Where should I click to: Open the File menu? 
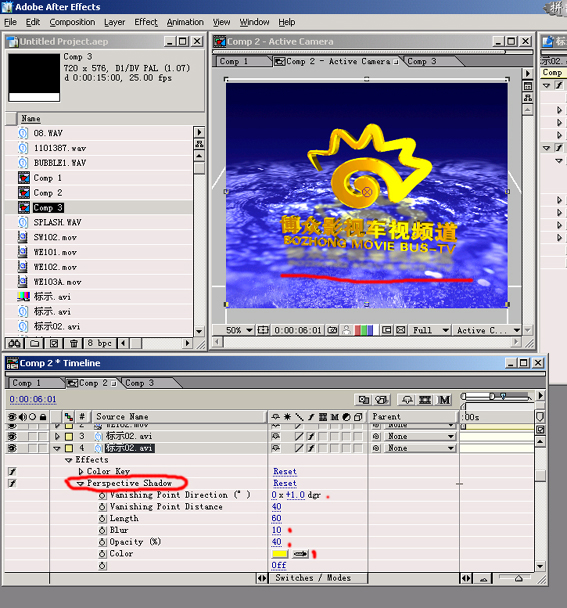(x=10, y=22)
